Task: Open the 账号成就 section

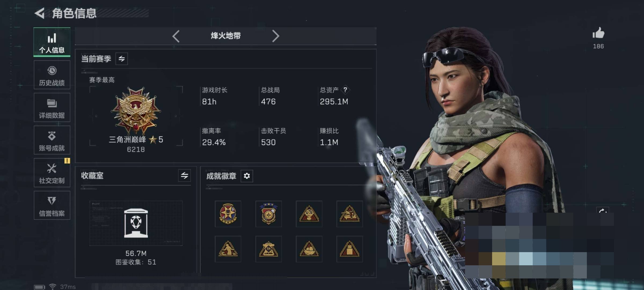Action: pyautogui.click(x=52, y=140)
